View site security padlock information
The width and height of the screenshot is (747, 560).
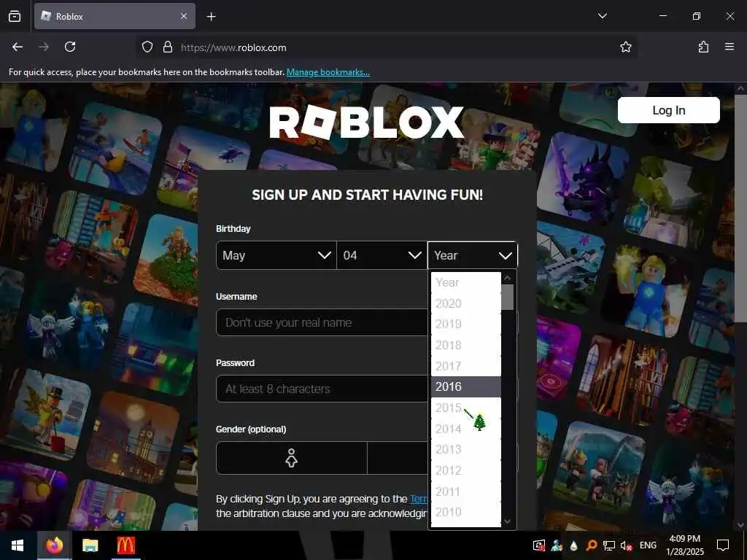pos(167,47)
